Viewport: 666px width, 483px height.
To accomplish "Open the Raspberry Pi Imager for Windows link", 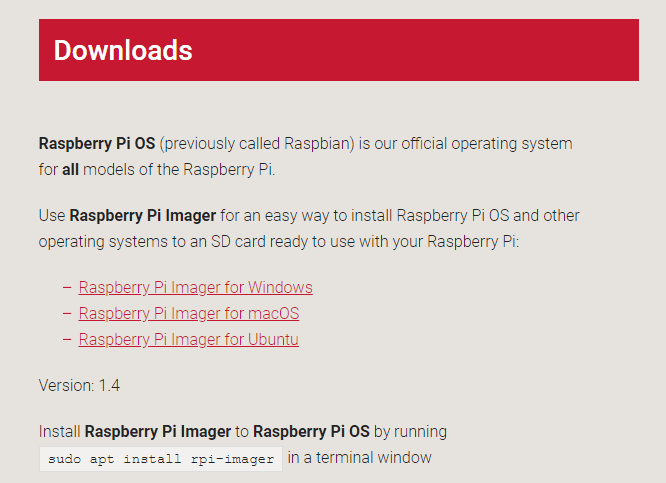I will pos(195,288).
